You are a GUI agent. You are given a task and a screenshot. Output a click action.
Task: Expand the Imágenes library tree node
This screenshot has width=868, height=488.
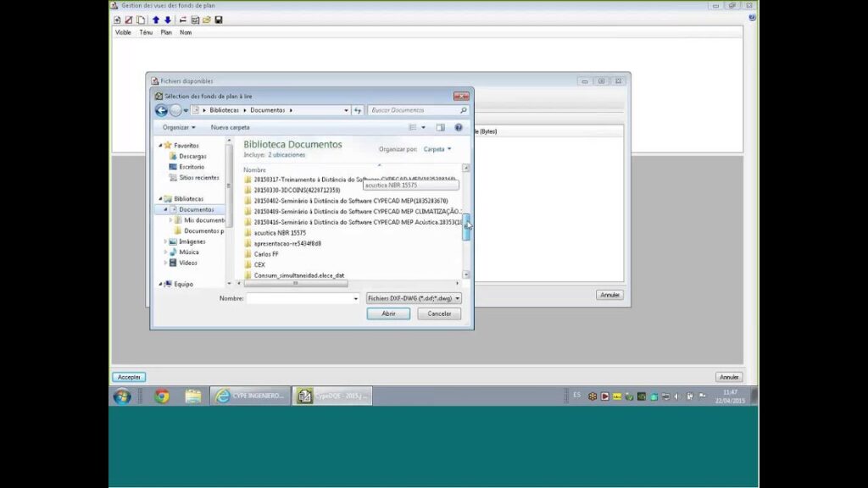pos(165,241)
